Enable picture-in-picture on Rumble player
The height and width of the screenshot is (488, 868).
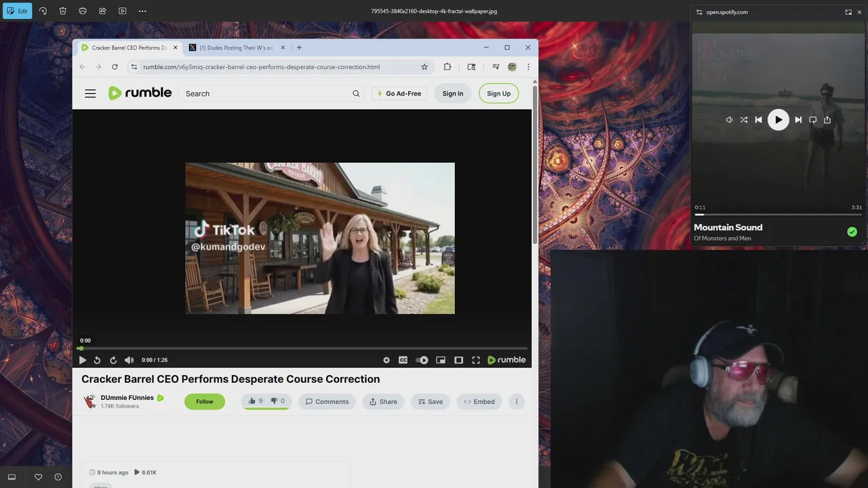coord(441,360)
